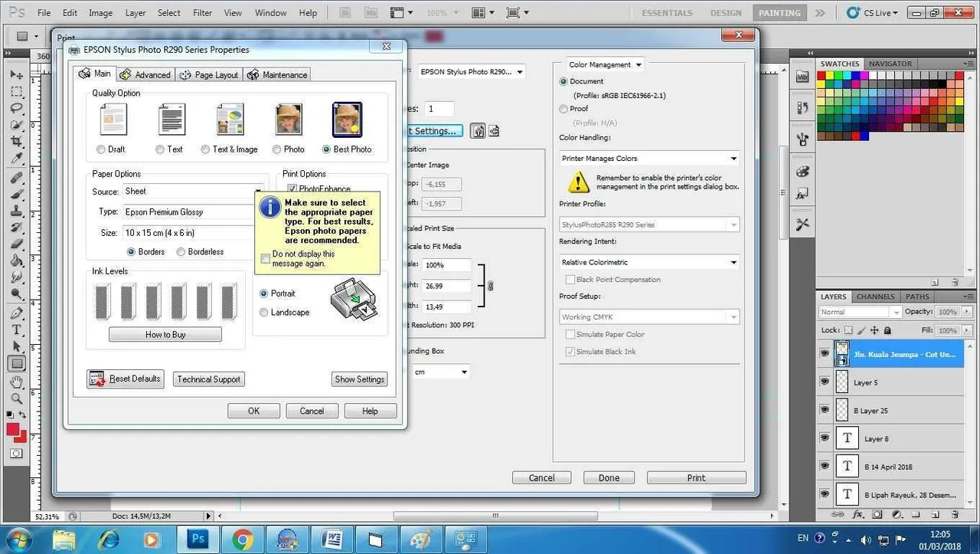
Task: Open the cm units dropdown
Action: [x=440, y=372]
